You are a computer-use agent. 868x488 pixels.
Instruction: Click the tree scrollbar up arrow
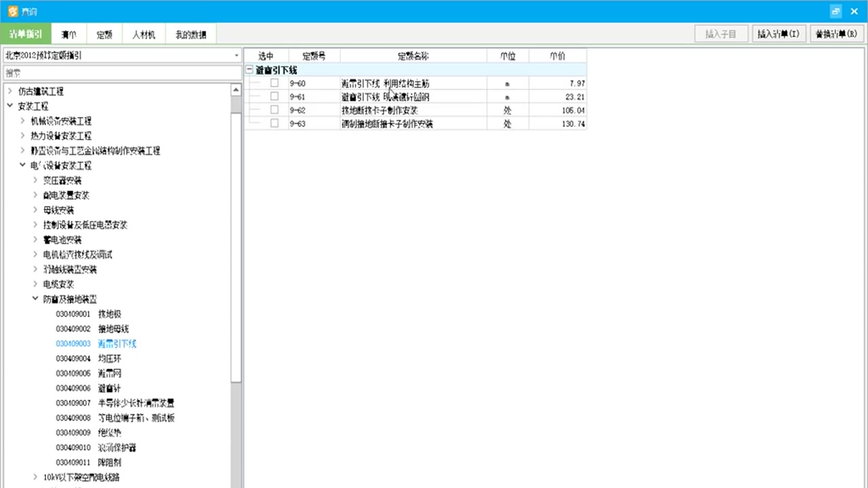tap(236, 89)
